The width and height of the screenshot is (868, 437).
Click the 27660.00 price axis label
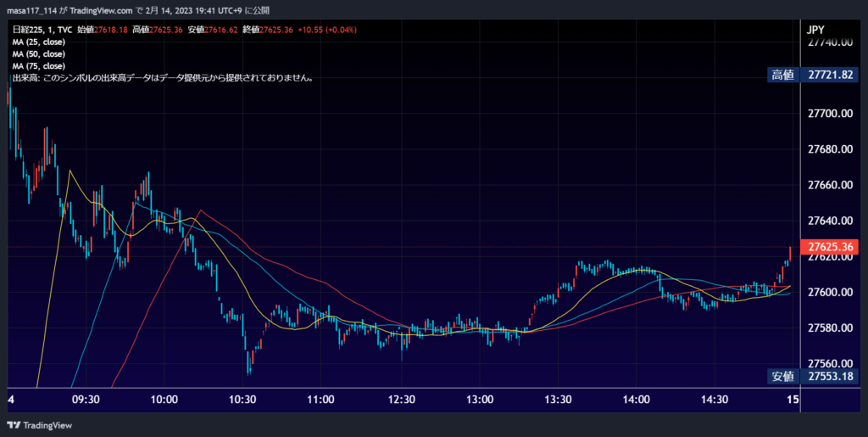pyautogui.click(x=830, y=185)
